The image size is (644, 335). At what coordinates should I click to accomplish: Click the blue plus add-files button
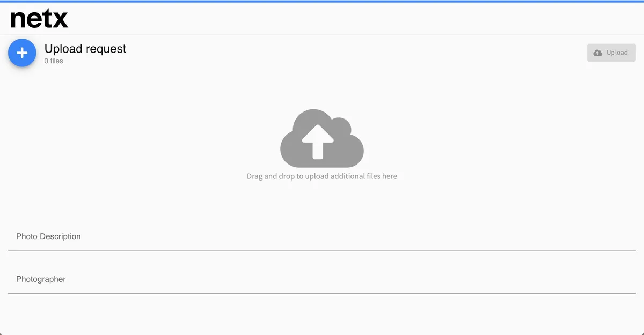point(22,53)
